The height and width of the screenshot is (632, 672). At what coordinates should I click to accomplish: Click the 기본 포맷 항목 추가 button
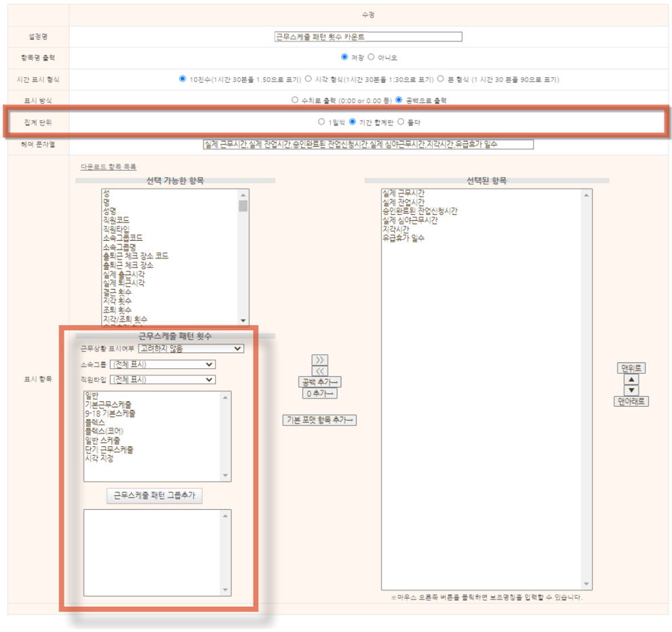[x=319, y=420]
